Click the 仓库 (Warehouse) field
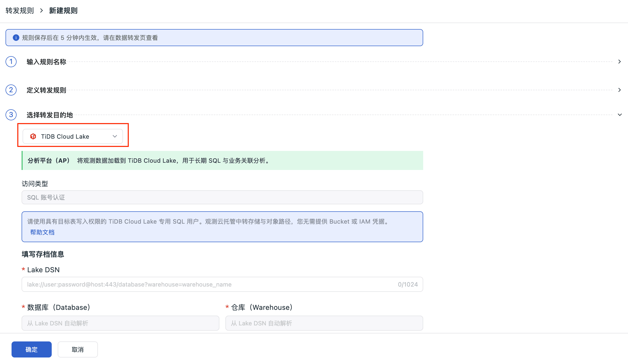Screen dimensions: 628x364 click(324, 323)
